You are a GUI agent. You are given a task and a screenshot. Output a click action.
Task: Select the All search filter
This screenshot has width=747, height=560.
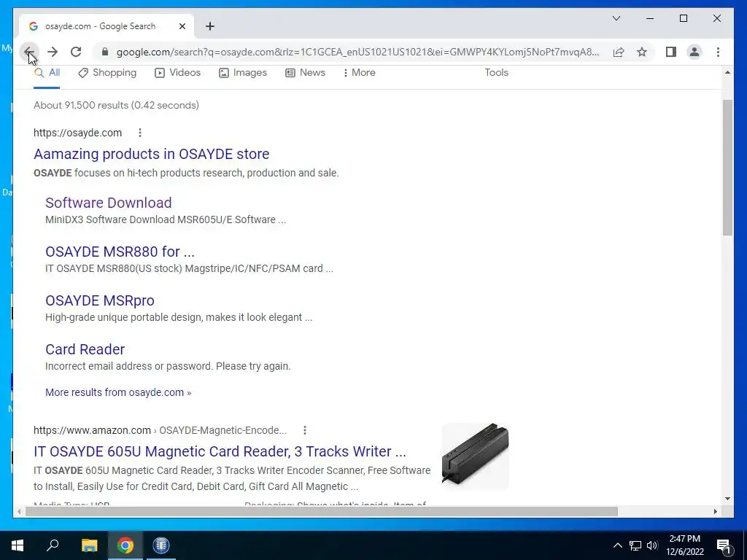(x=47, y=73)
